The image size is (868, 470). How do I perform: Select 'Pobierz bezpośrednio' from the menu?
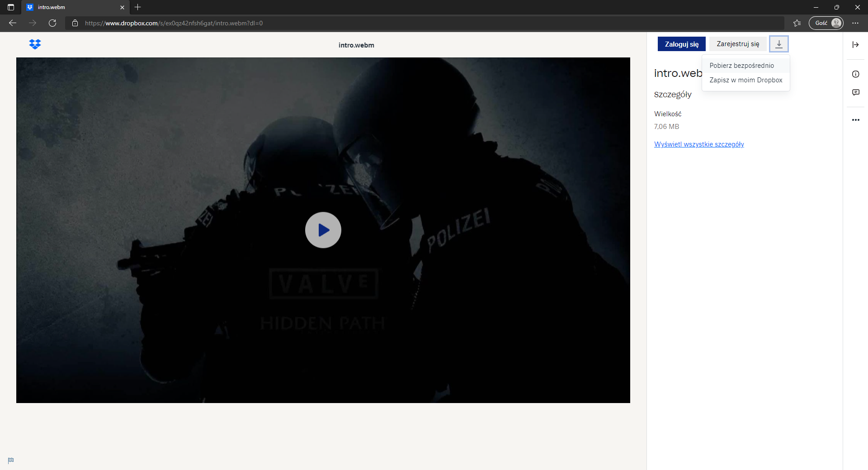745,66
